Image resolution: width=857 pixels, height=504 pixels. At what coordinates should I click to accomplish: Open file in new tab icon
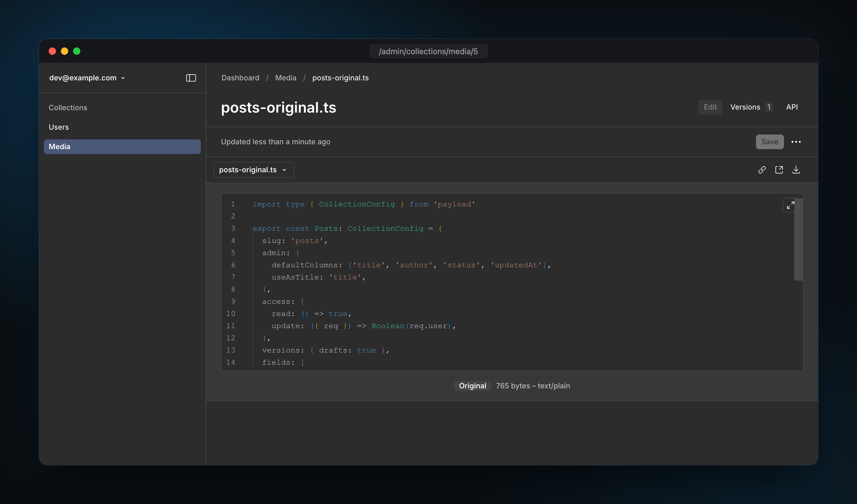779,170
